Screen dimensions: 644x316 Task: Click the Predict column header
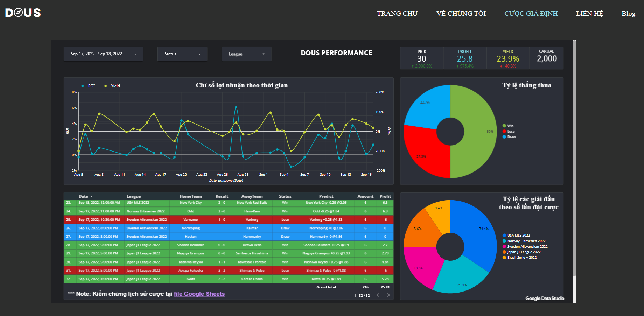pos(326,196)
